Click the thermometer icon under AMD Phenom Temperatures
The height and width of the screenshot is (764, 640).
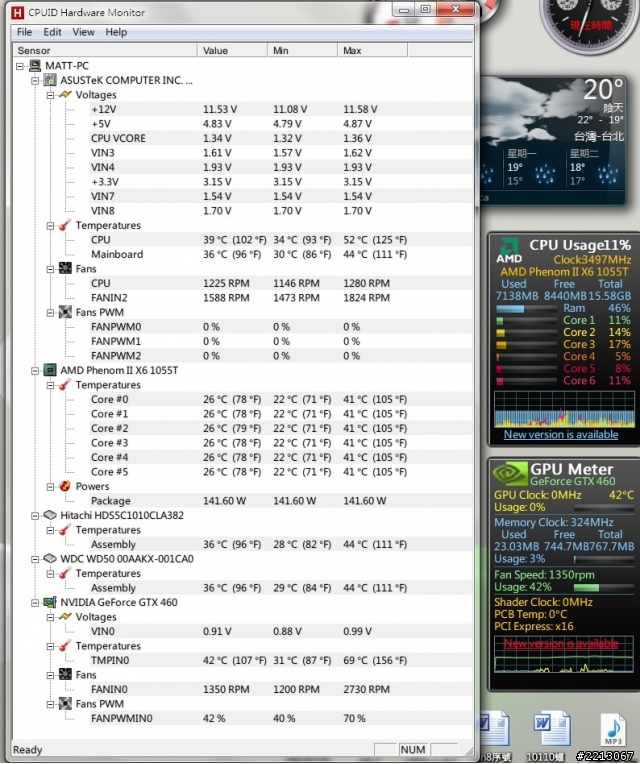click(x=65, y=384)
